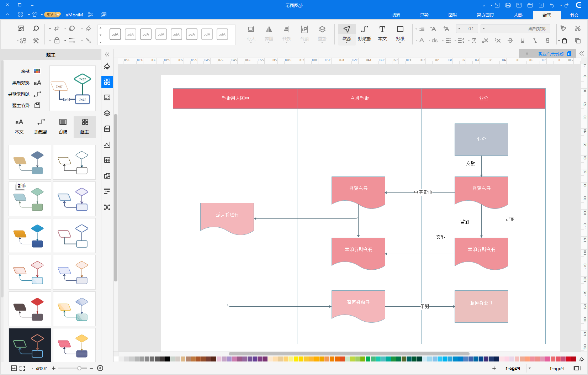This screenshot has height=375, width=588.
Task: Open the font color A dropdown arrow
Action: click(x=416, y=41)
